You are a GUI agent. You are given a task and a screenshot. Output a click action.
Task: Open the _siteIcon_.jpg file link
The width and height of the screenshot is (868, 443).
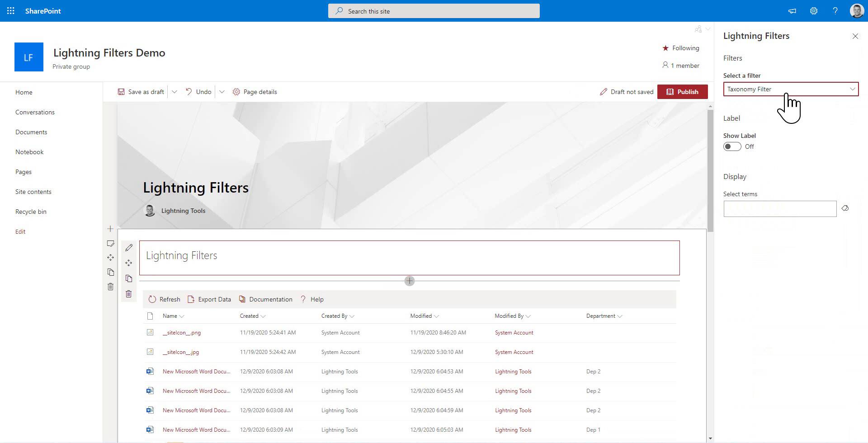(x=181, y=352)
